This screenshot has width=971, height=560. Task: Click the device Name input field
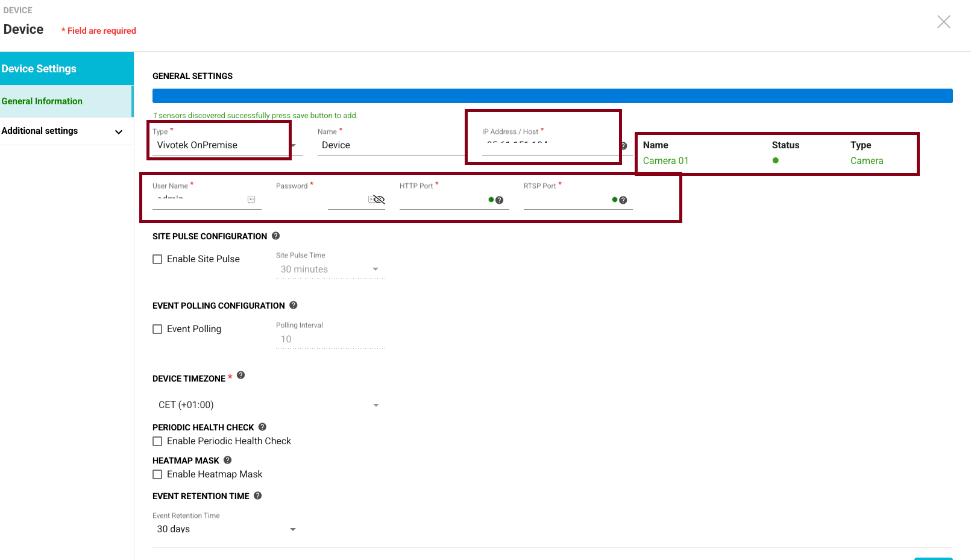pyautogui.click(x=389, y=145)
